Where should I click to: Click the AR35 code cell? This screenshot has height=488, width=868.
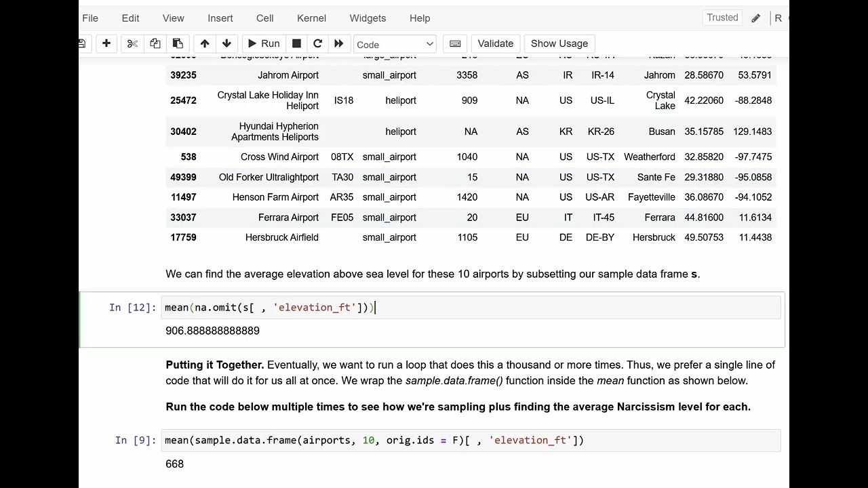pyautogui.click(x=342, y=197)
